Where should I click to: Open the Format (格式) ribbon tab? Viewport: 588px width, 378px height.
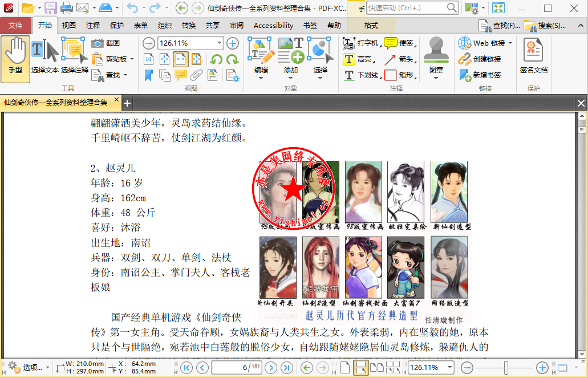coord(371,26)
